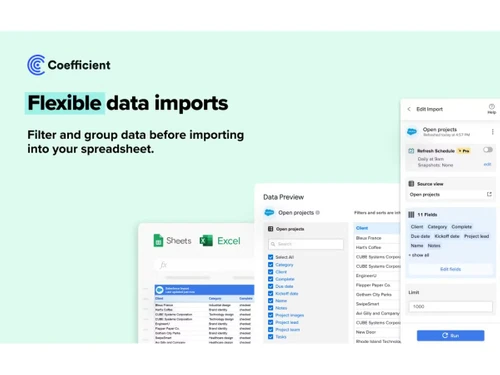Click the Edit Import panel title
The height and width of the screenshot is (375, 500).
pyautogui.click(x=429, y=109)
